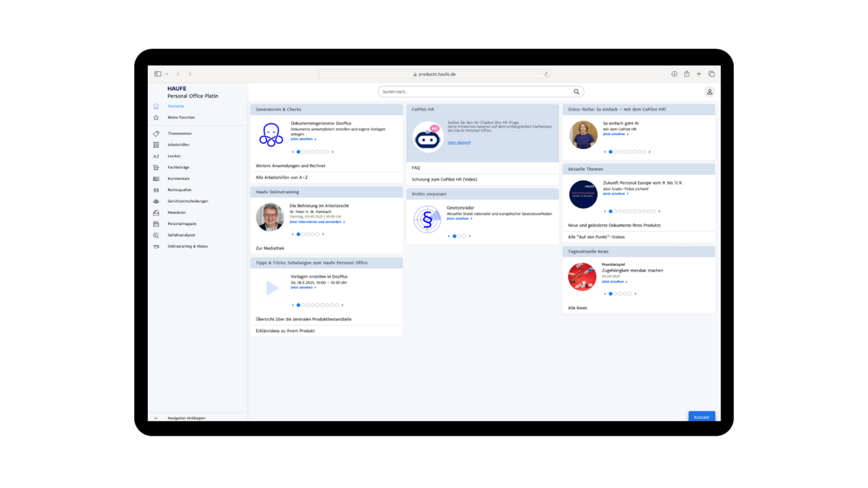Click the magnifier search icon
The image size is (868, 488).
[576, 91]
